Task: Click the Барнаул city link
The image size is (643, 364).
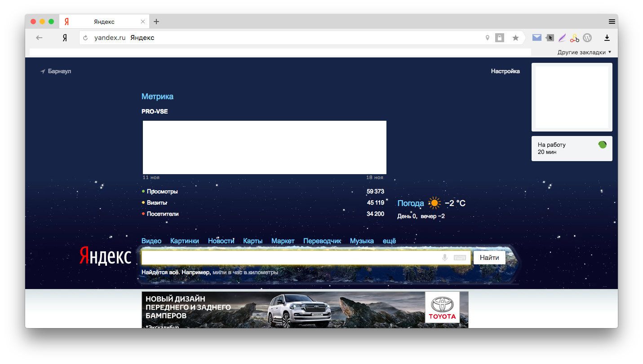Action: coord(59,71)
